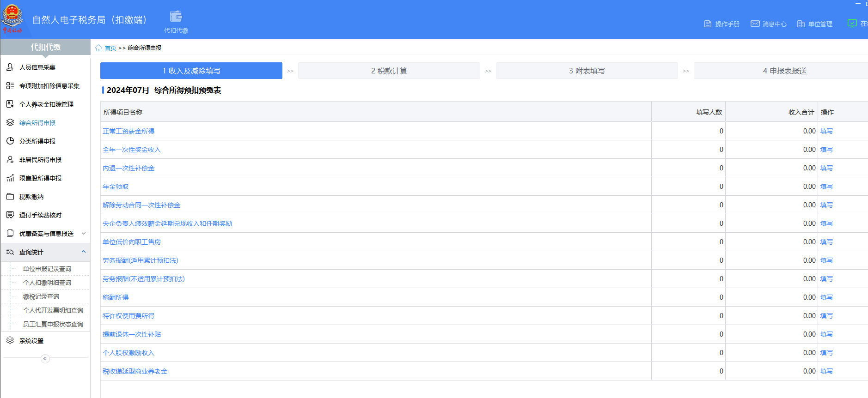Open 分类所得申报 in sidebar menu

point(37,141)
